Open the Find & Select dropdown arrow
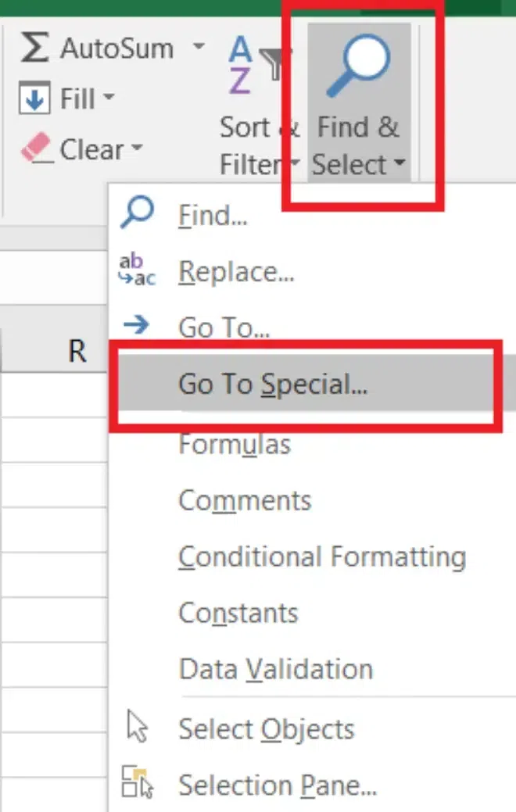Image resolution: width=516 pixels, height=812 pixels. (x=400, y=165)
